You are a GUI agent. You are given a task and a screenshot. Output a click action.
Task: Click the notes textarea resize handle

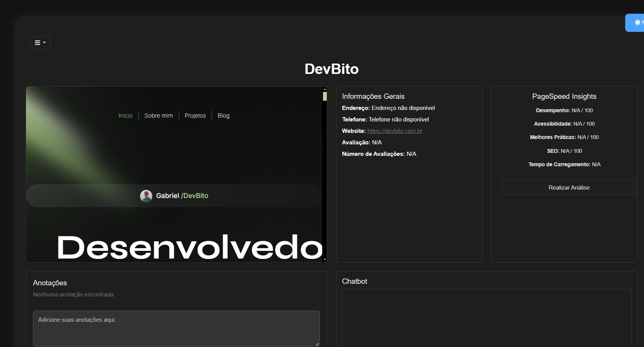tap(317, 344)
